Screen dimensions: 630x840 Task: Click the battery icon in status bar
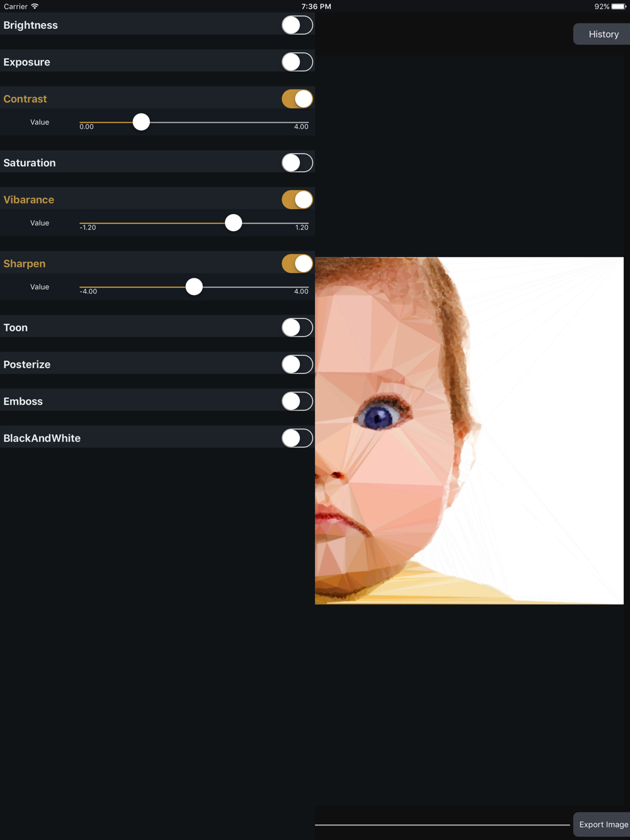coord(619,6)
